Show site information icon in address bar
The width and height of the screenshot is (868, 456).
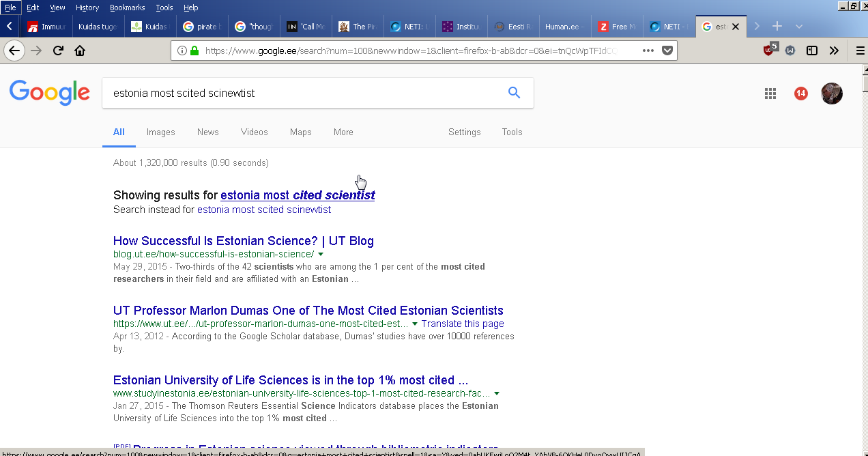182,51
